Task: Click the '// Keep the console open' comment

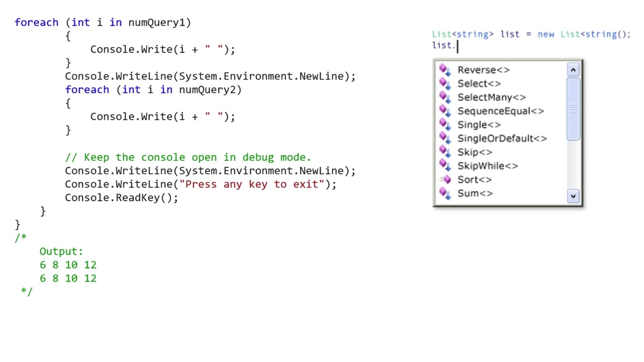Action: tap(188, 157)
